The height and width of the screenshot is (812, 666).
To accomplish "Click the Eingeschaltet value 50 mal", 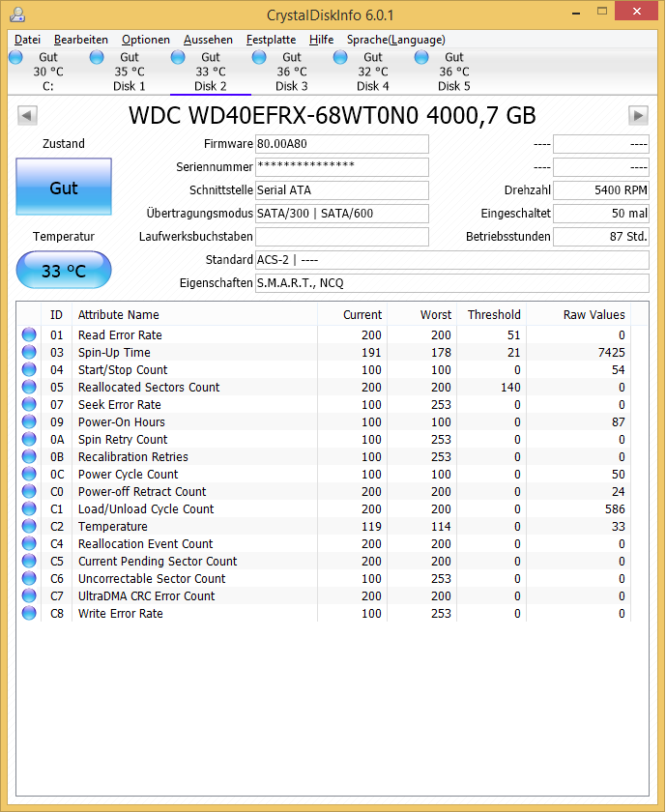I will click(x=600, y=214).
